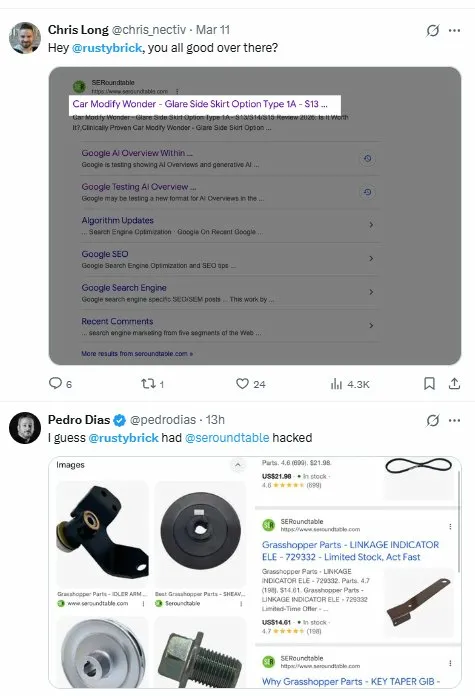Open Pedro Dias's profile avatar
The width and height of the screenshot is (475, 696).
point(25,428)
